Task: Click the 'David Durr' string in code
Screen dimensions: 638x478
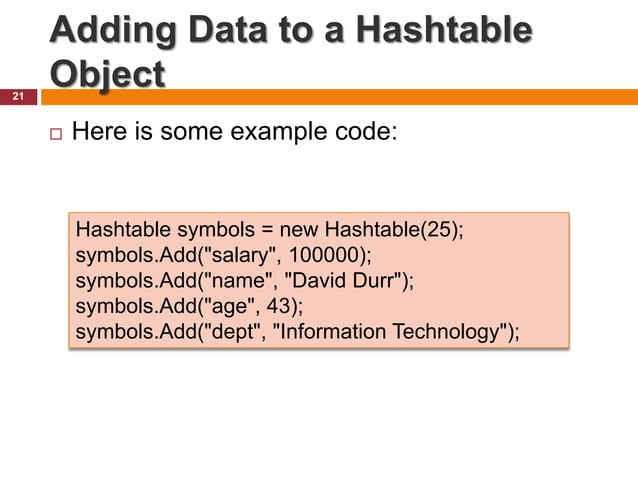Action: point(343,280)
